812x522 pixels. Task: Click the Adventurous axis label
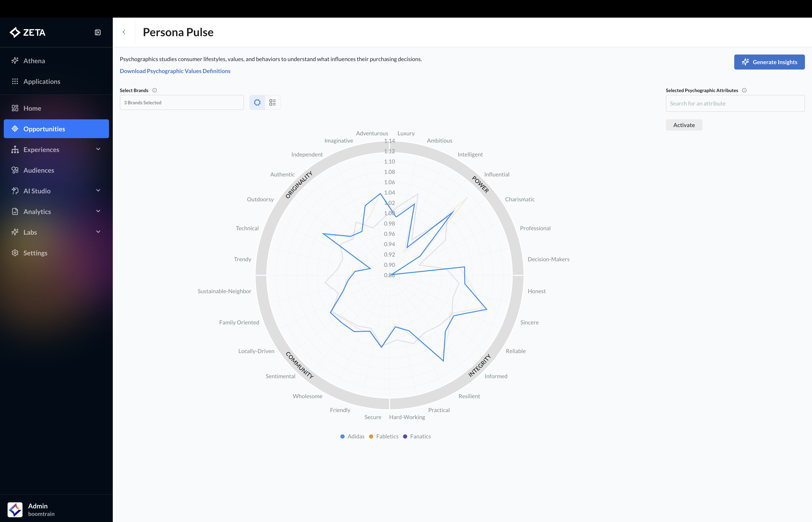coord(372,133)
